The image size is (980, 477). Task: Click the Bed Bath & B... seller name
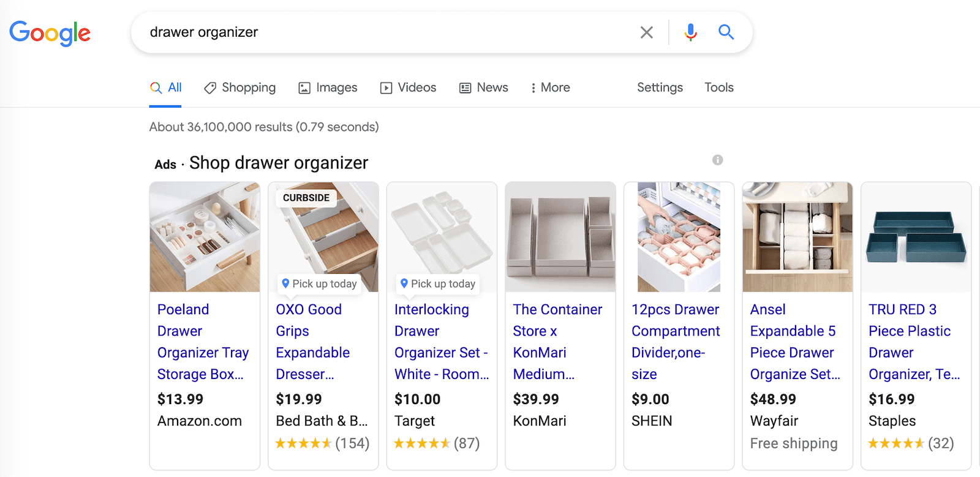click(322, 421)
